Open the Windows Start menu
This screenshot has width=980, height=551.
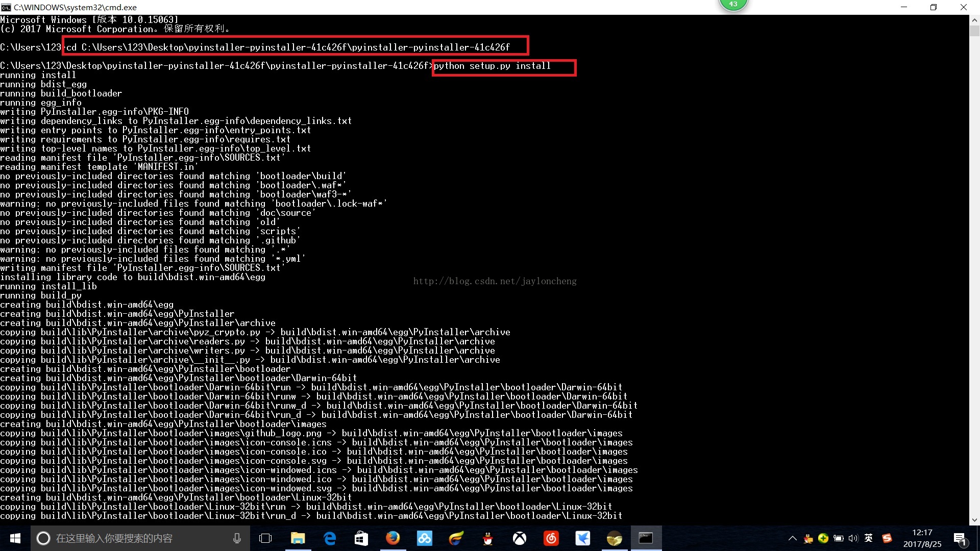[15, 538]
